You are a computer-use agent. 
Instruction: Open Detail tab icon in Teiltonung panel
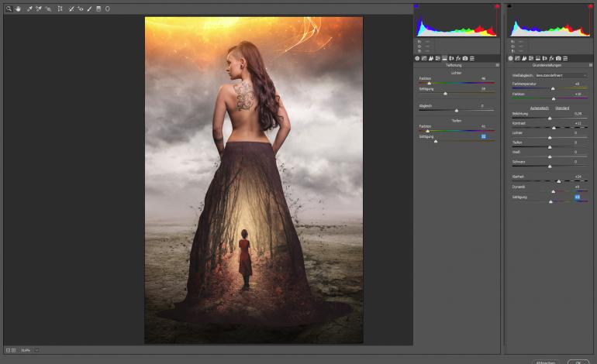431,58
